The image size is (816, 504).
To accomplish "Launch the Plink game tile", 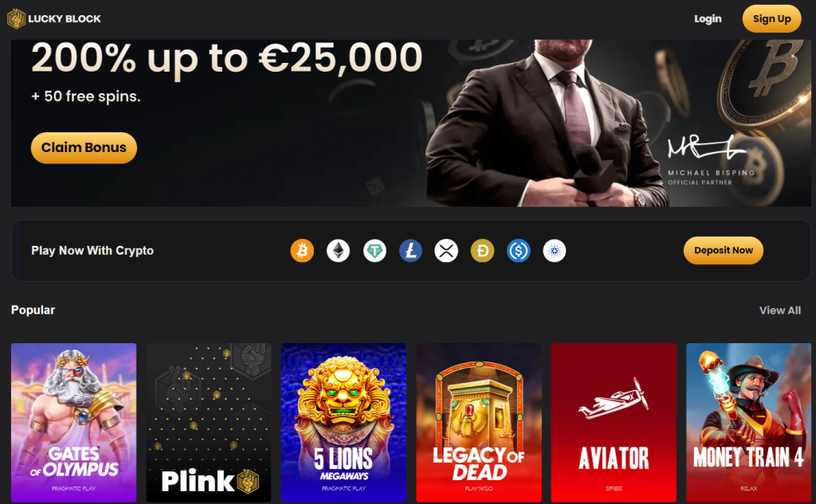I will point(209,423).
